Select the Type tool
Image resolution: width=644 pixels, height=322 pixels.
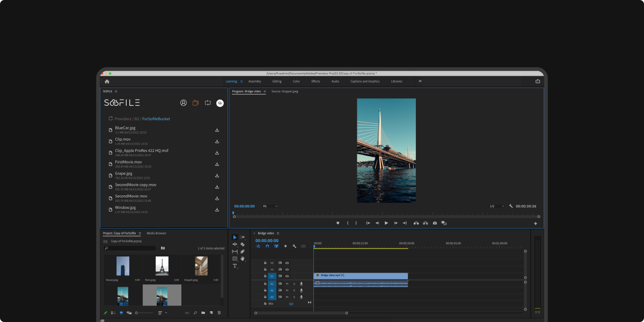235,266
